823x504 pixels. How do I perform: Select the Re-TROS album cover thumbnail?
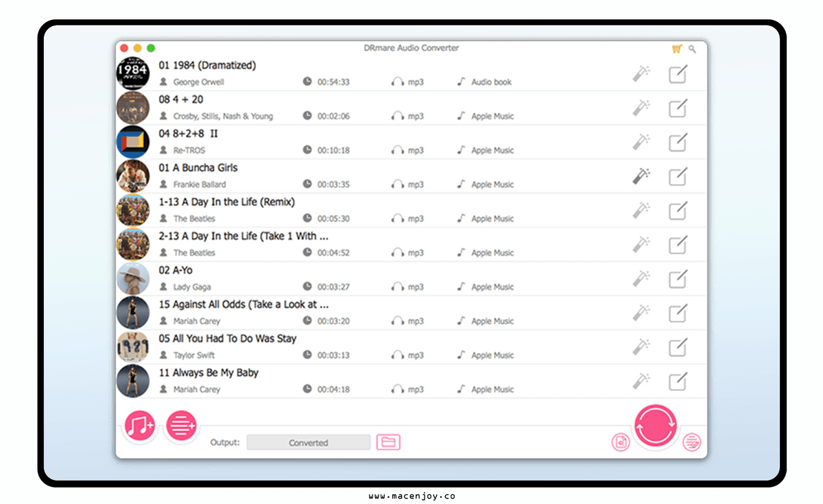coord(133,142)
